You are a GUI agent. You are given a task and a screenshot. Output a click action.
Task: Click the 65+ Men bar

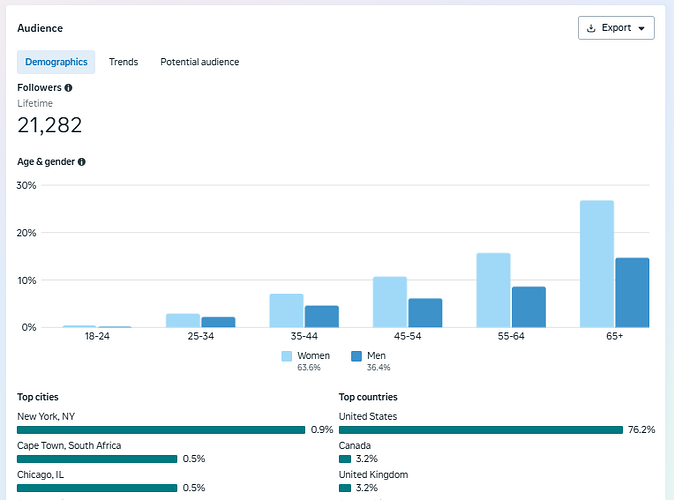coord(632,293)
